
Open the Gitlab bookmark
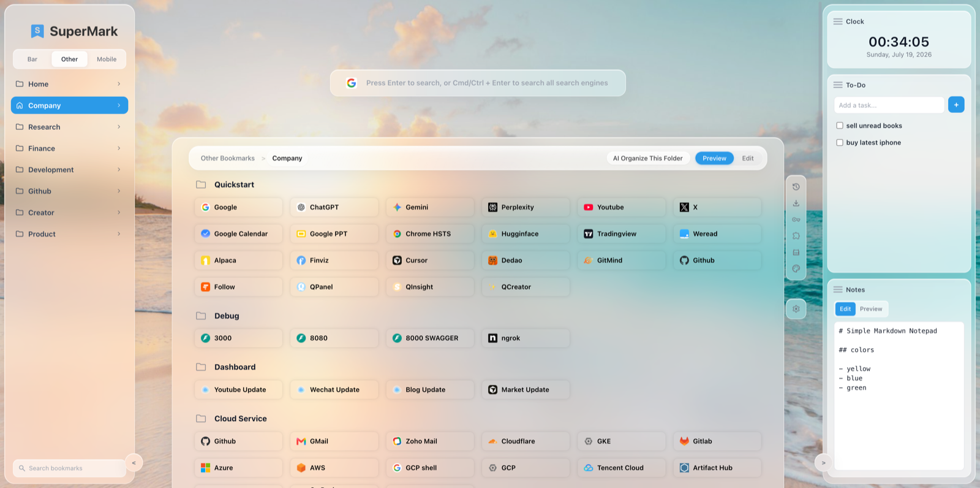(717, 441)
